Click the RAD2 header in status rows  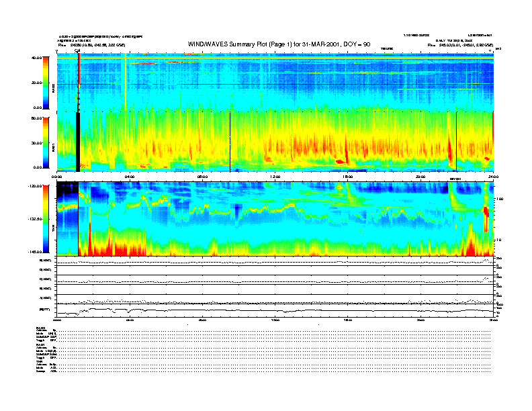point(41,328)
